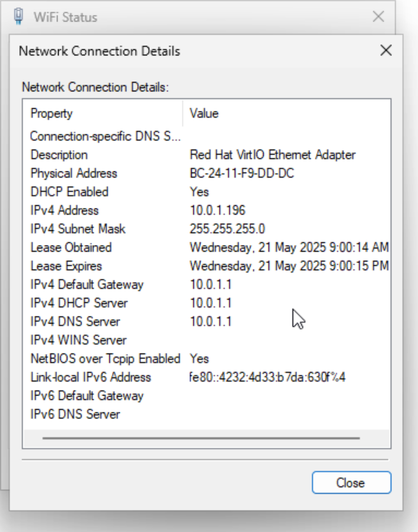Click the 10.0.1.1 value for Default Gateway
The height and width of the screenshot is (532, 418).
click(211, 285)
